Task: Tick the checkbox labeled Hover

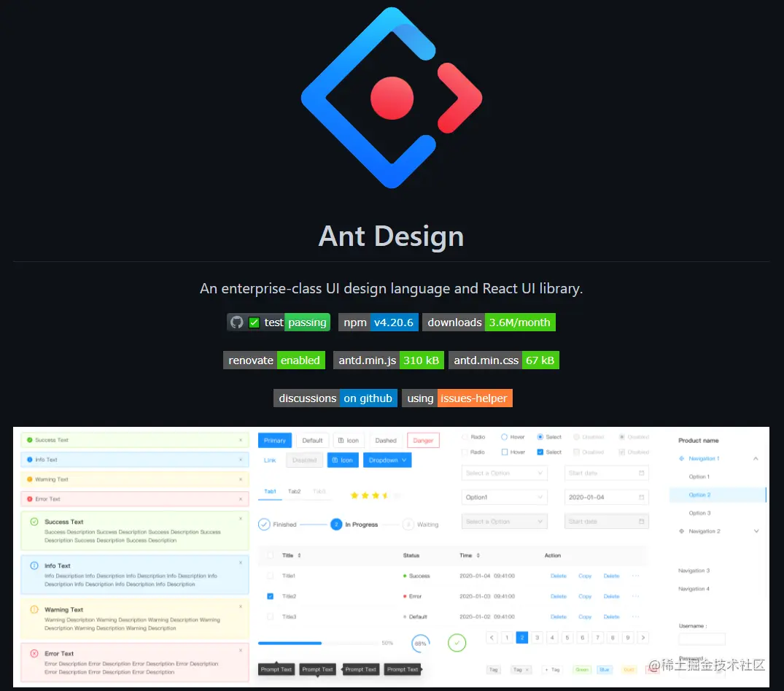Action: click(505, 452)
